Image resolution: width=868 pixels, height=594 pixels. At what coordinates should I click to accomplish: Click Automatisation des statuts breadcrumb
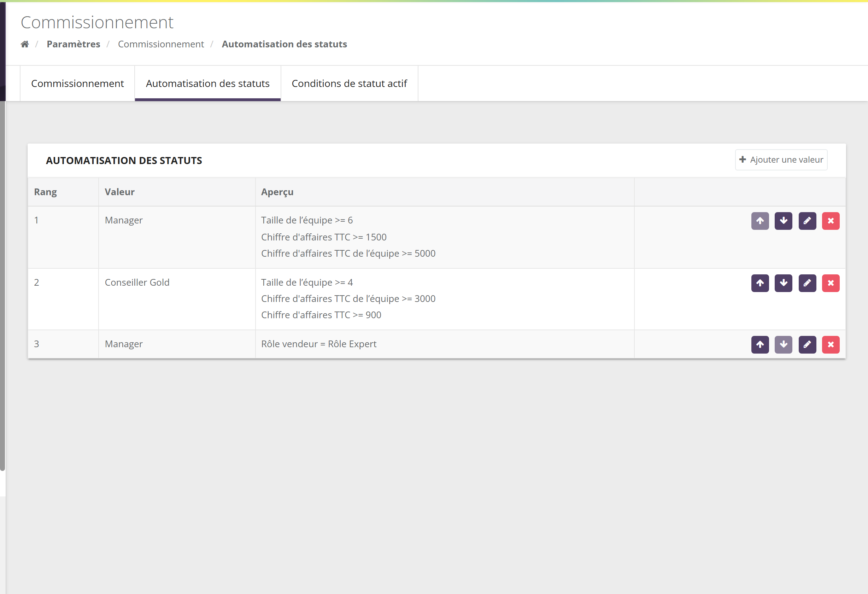pyautogui.click(x=284, y=44)
